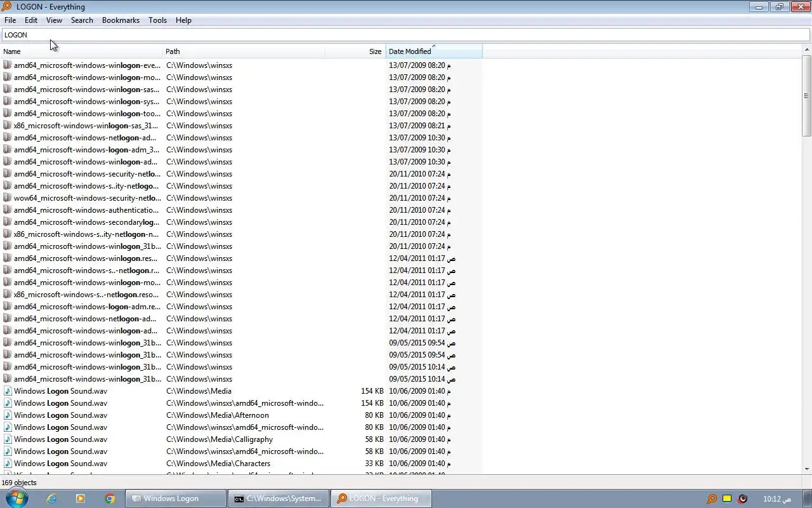This screenshot has width=812, height=508.
Task: Click folder icon of amd64 logon-adm_3... row
Action: tap(8, 149)
